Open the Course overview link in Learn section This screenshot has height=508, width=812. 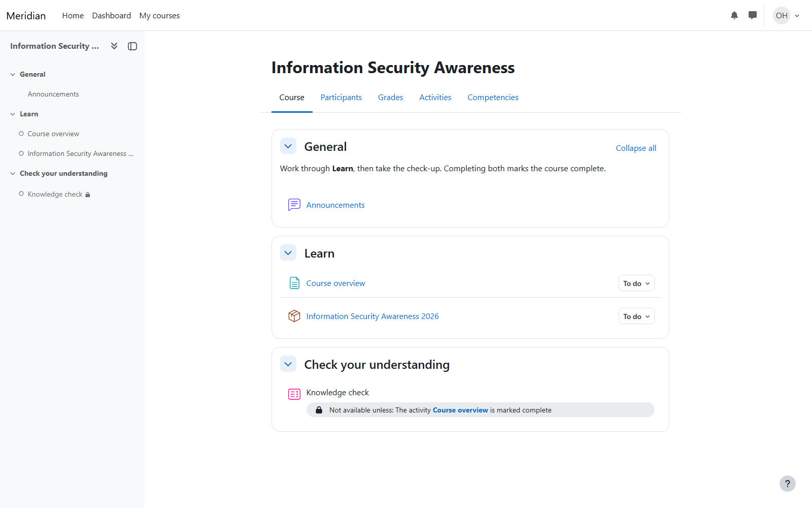335,283
